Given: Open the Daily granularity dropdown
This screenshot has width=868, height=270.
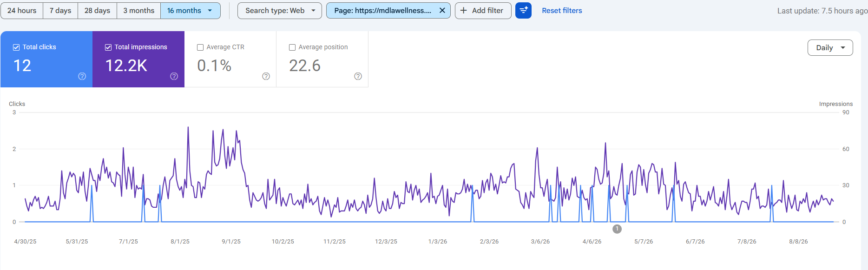Looking at the screenshot, I should (830, 47).
